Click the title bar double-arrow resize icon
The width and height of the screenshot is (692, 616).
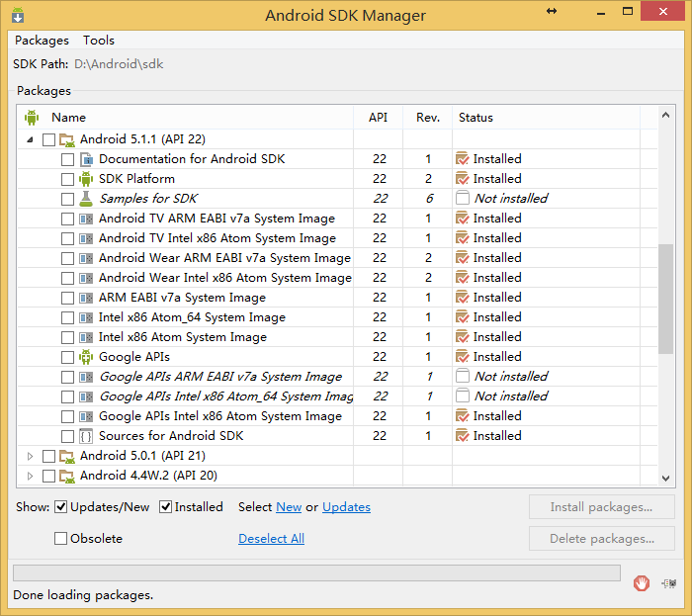pyautogui.click(x=552, y=12)
